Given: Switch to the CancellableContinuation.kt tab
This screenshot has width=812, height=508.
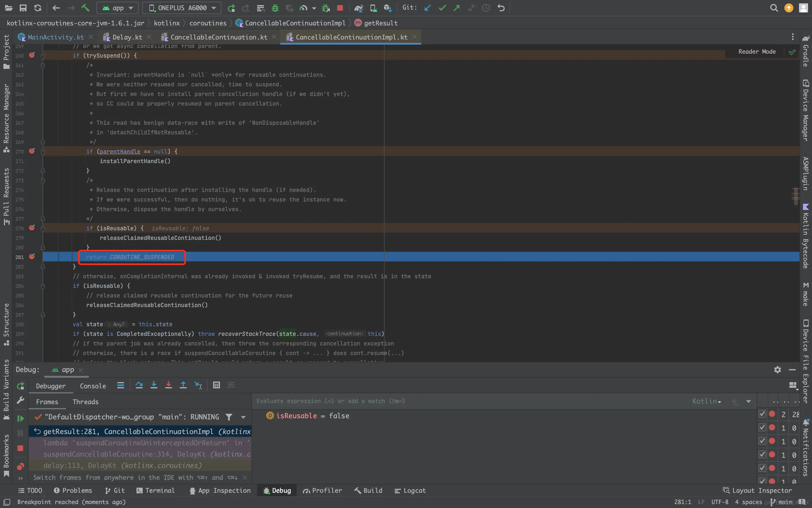Looking at the screenshot, I should pos(219,37).
